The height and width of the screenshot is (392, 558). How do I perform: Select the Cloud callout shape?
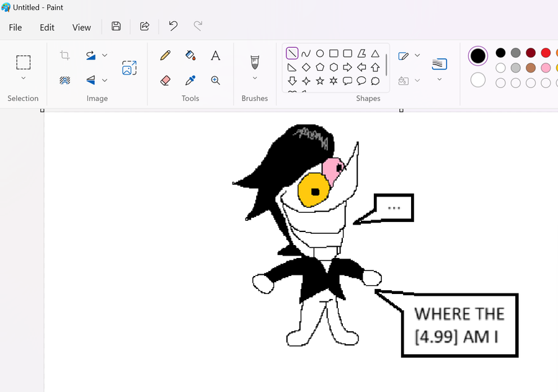pos(375,81)
